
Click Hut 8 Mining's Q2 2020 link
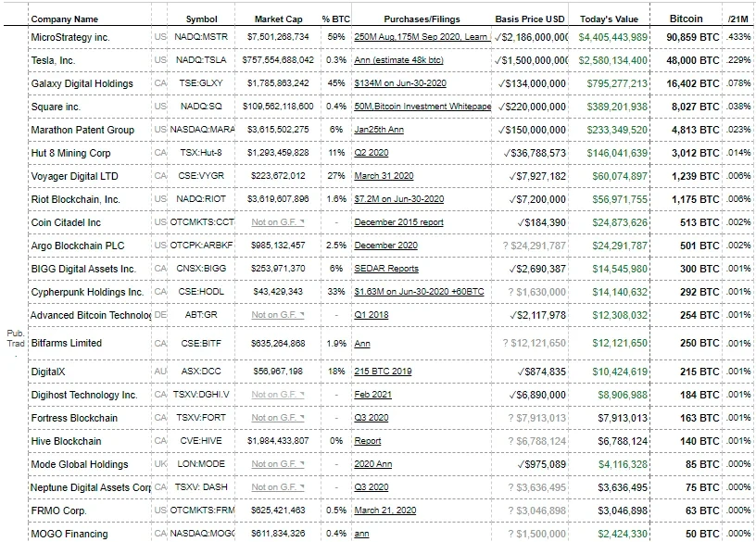[372, 153]
